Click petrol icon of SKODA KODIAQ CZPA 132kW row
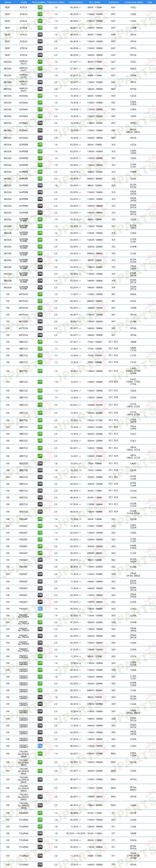Image resolution: width=156 pixels, height=868 pixels. click(x=40, y=116)
